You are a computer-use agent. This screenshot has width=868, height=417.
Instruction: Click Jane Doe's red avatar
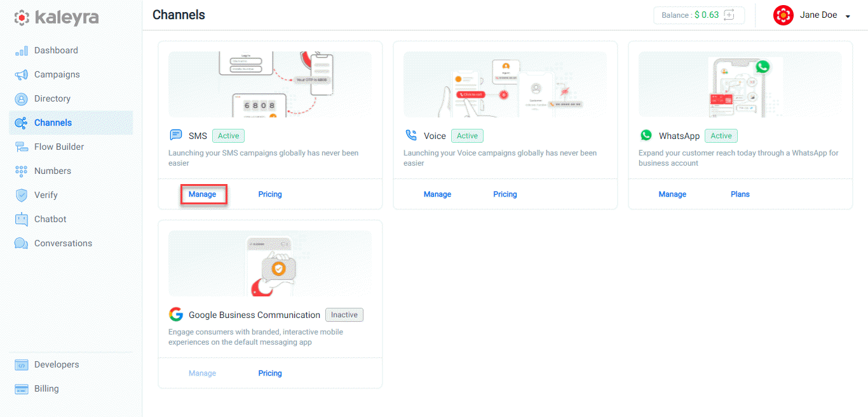tap(783, 15)
